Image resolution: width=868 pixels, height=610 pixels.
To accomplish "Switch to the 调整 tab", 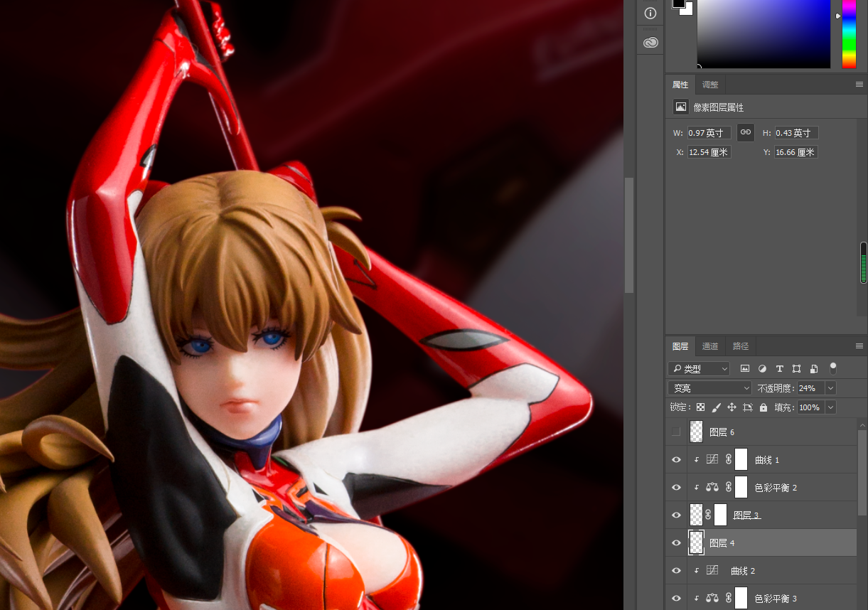I will pos(709,85).
